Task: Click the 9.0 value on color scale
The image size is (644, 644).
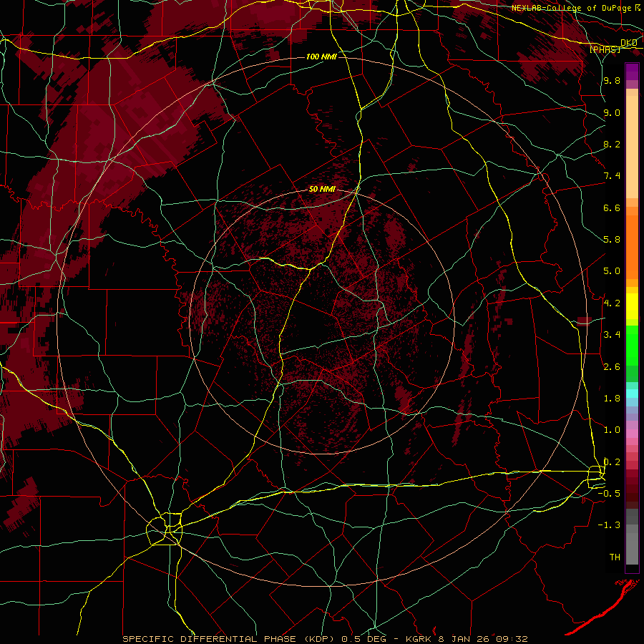Action: [612, 112]
